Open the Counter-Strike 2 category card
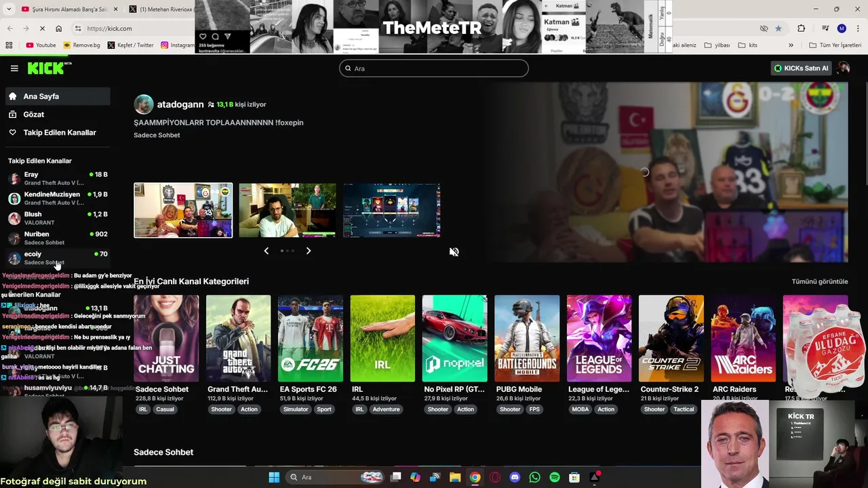Viewport: 868px width, 488px height. (x=671, y=338)
